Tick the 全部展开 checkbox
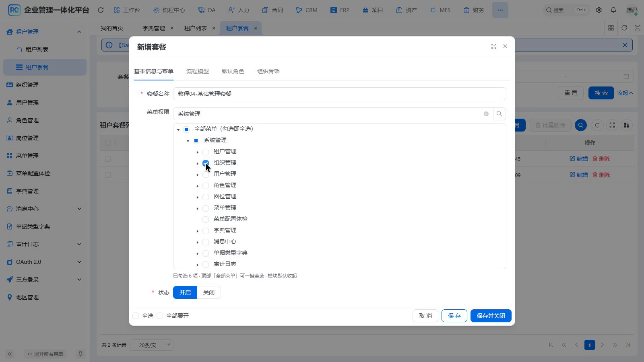The width and height of the screenshot is (644, 362). click(160, 316)
